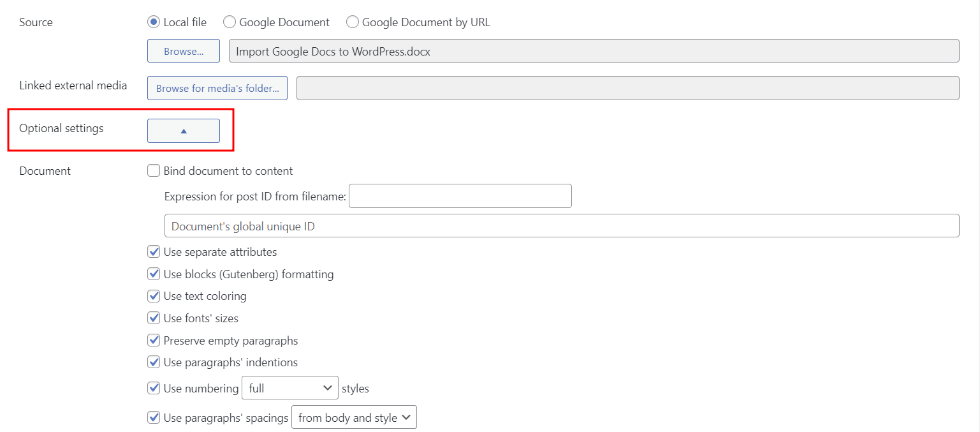Choose Google Document by URL source
Image resolution: width=980 pixels, height=432 pixels.
click(x=353, y=22)
